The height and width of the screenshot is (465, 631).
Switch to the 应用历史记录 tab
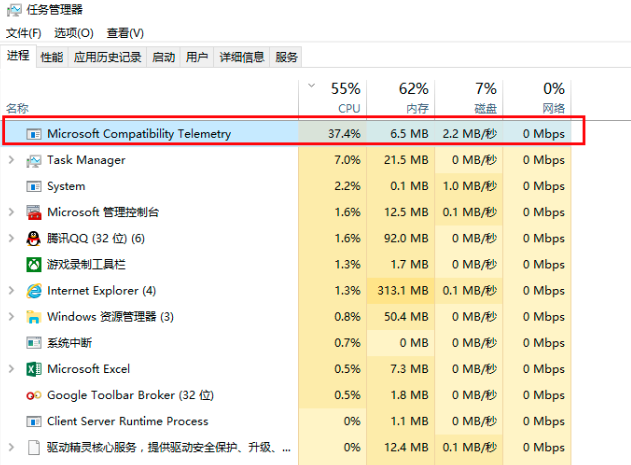(107, 57)
